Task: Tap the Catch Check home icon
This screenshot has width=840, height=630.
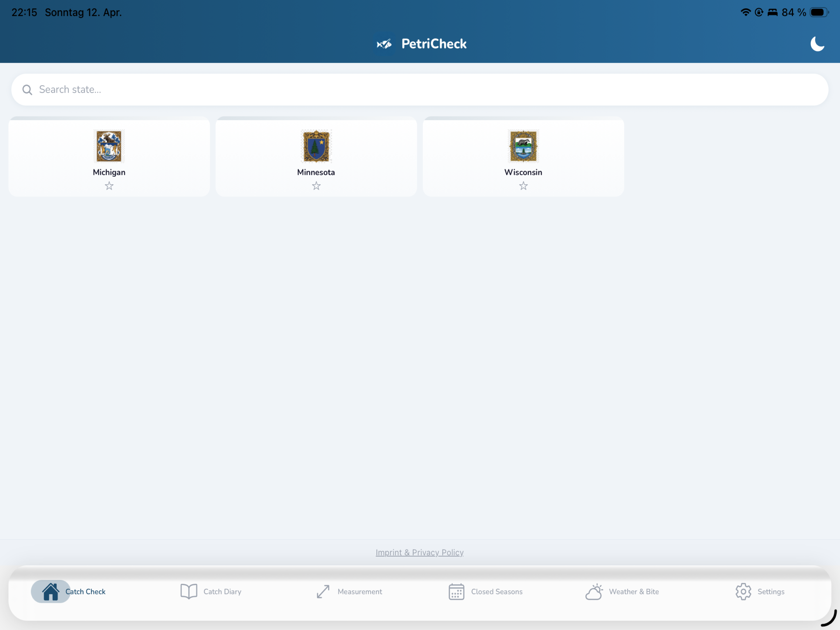Action: (x=50, y=592)
